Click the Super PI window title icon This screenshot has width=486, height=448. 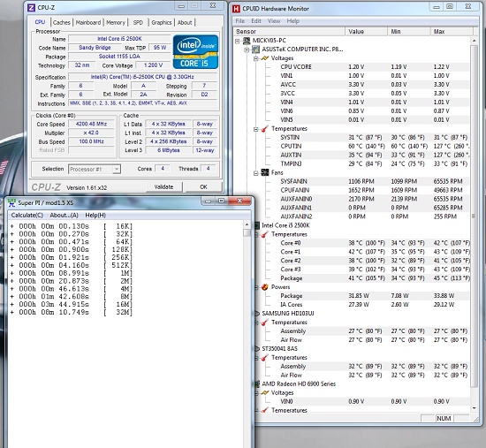pos(11,202)
